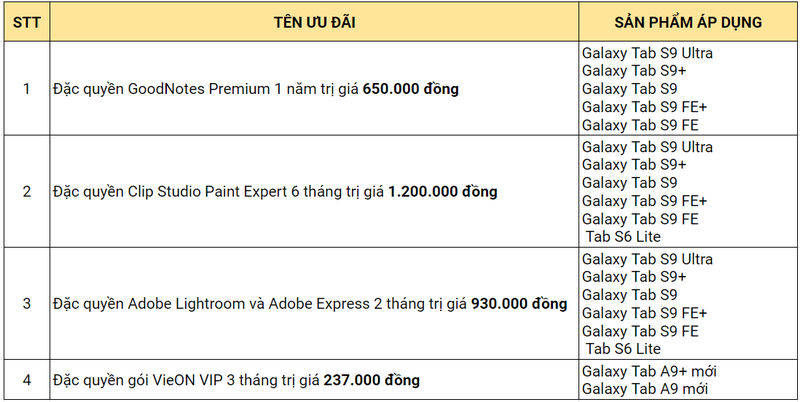Click the STT column header

pos(27,22)
